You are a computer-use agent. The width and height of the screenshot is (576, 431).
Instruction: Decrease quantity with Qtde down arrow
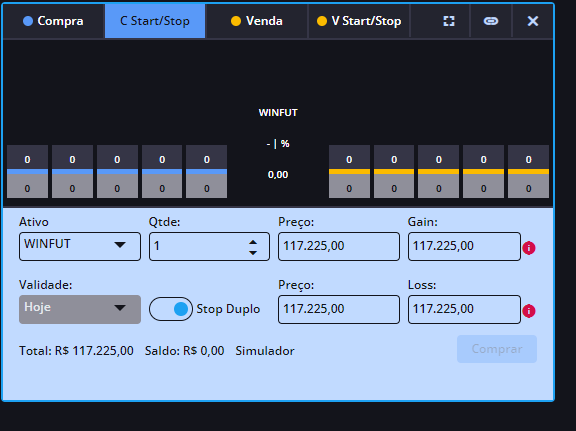coord(253,252)
